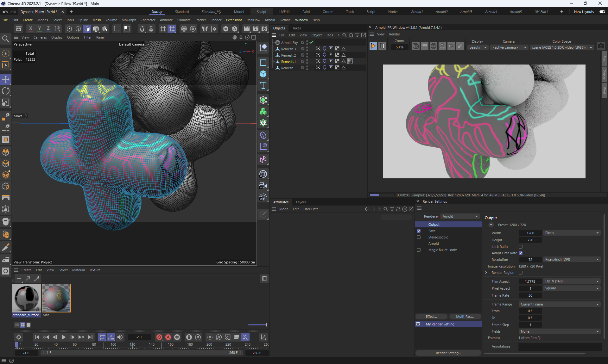Expand the Render Region section
608x364 pixels.
[x=486, y=273]
